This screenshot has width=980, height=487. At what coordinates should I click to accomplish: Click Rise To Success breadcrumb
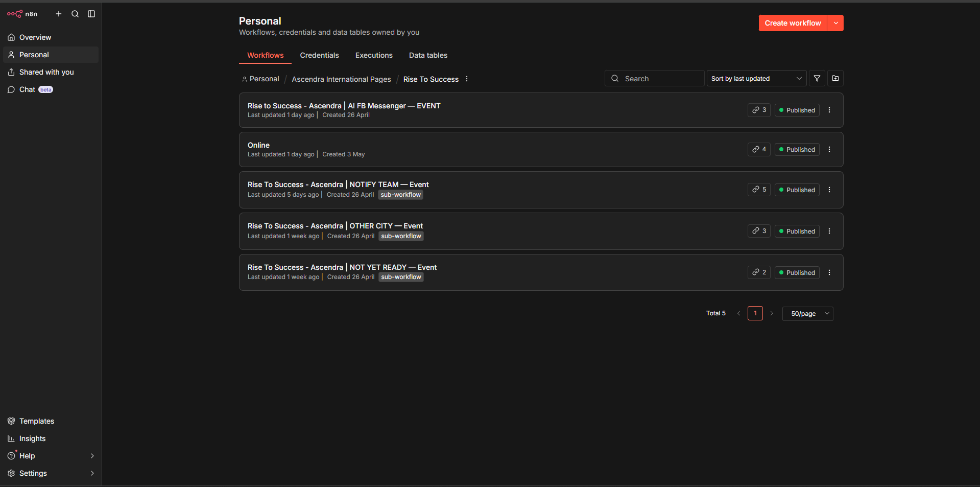431,79
